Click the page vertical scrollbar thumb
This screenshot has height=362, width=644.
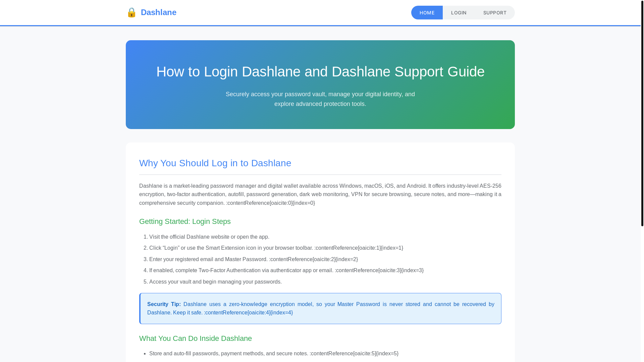click(642, 113)
